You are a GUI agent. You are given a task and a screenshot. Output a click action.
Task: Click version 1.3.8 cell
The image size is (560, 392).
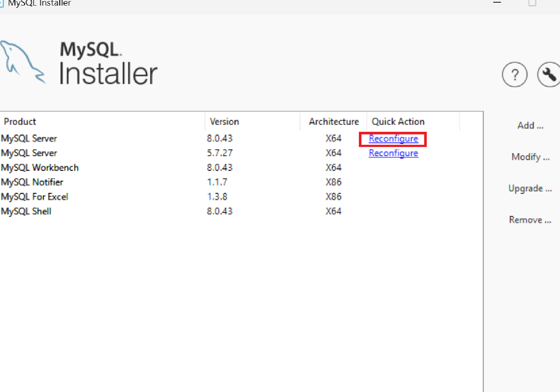(x=217, y=196)
